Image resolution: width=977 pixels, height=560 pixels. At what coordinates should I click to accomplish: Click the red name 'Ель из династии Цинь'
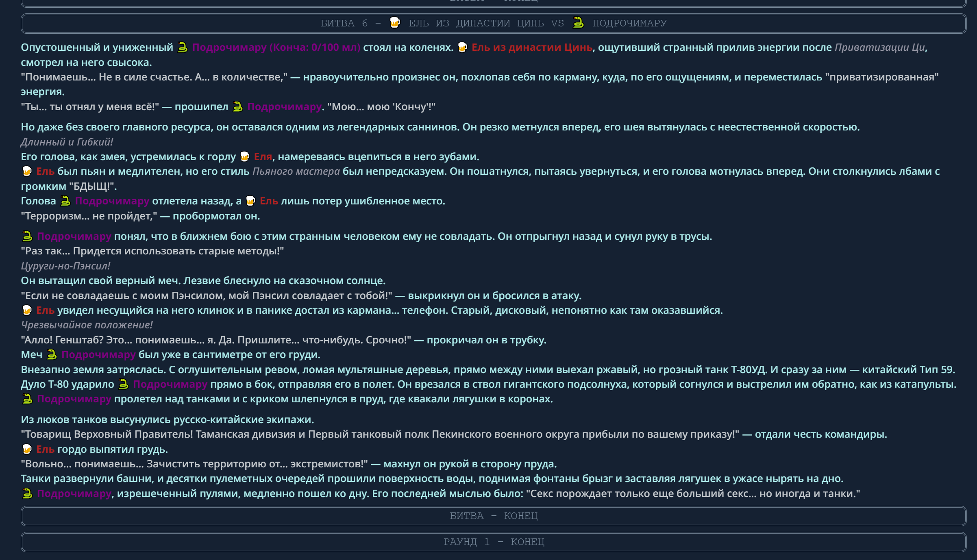tap(532, 48)
